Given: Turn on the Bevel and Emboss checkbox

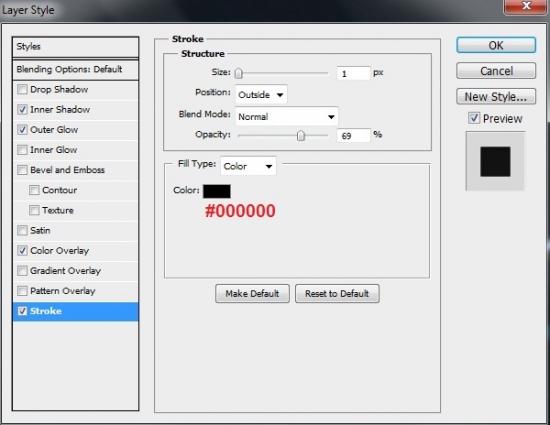Looking at the screenshot, I should [x=22, y=170].
